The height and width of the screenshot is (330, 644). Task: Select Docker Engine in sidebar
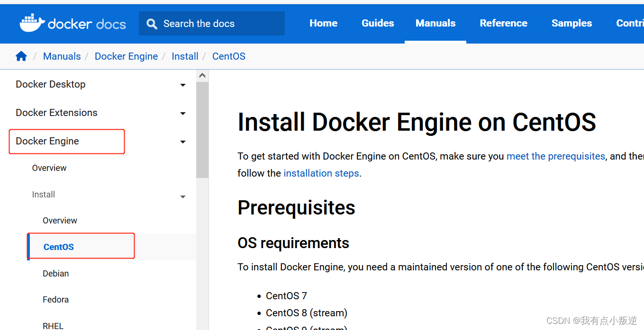(47, 141)
